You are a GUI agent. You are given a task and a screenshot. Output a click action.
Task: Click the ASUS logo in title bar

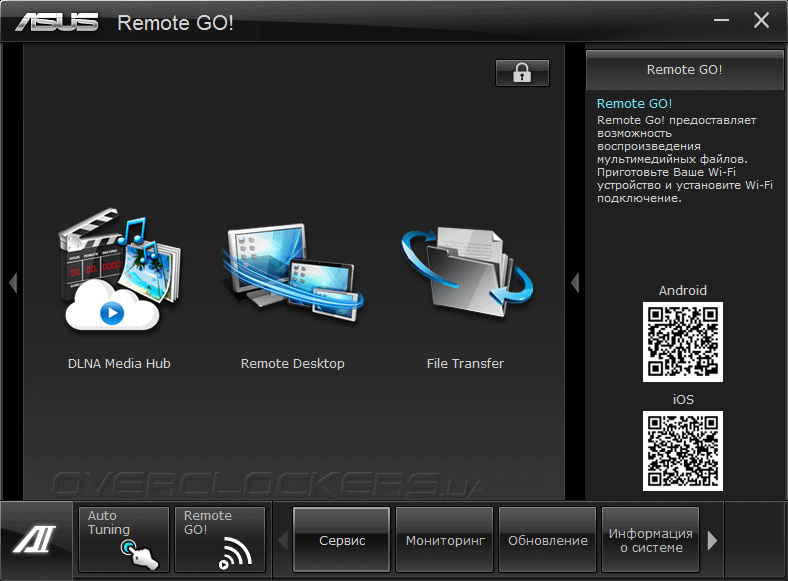tap(57, 23)
